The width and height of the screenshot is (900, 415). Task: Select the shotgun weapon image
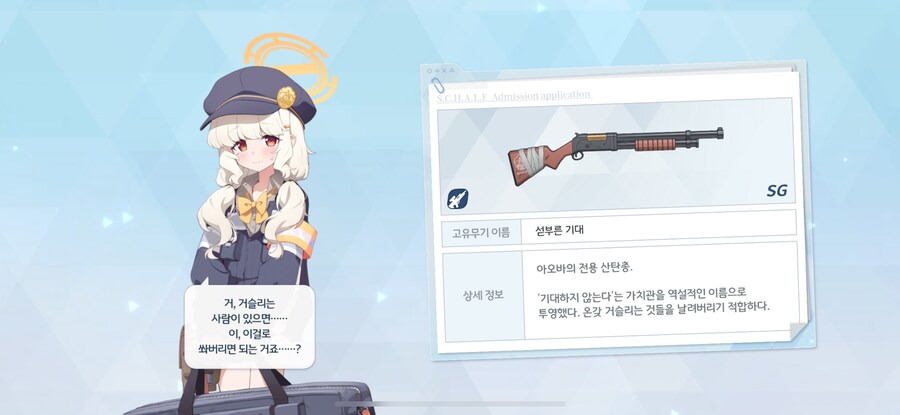point(615,155)
